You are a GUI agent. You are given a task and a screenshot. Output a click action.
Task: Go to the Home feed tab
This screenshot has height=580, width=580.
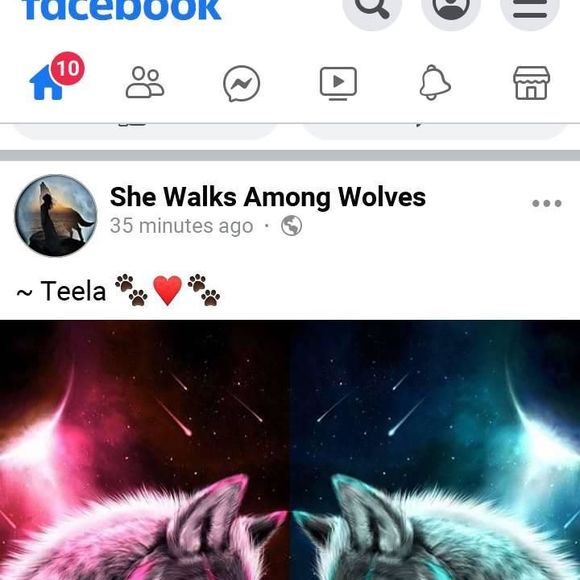pyautogui.click(x=46, y=82)
